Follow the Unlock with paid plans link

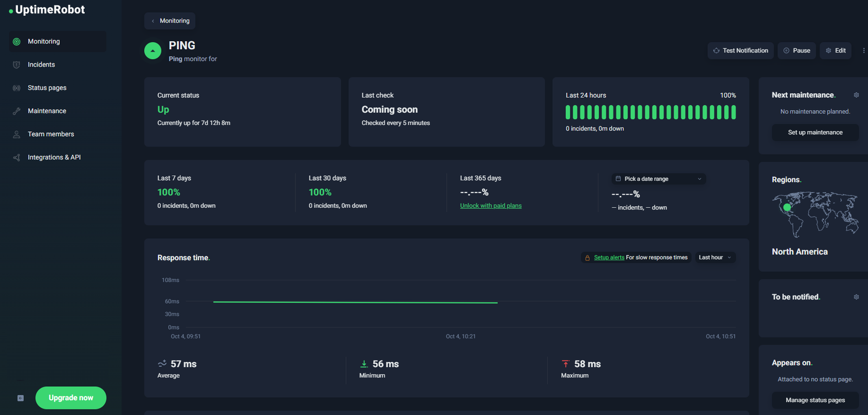coord(490,206)
